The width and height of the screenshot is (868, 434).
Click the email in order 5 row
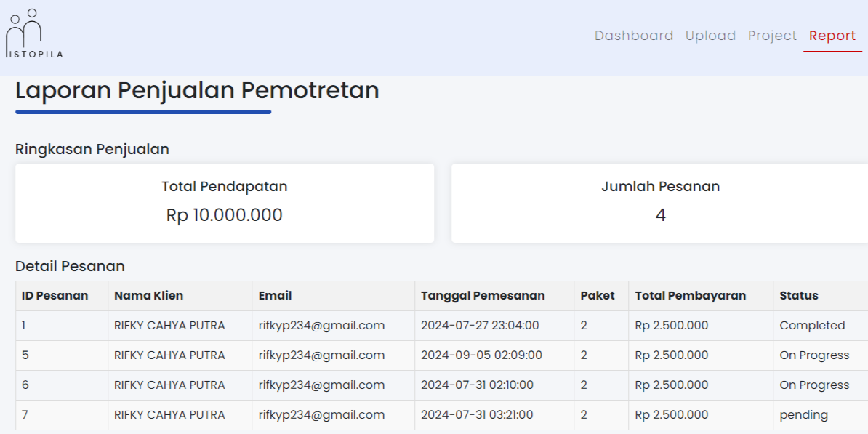click(x=321, y=355)
